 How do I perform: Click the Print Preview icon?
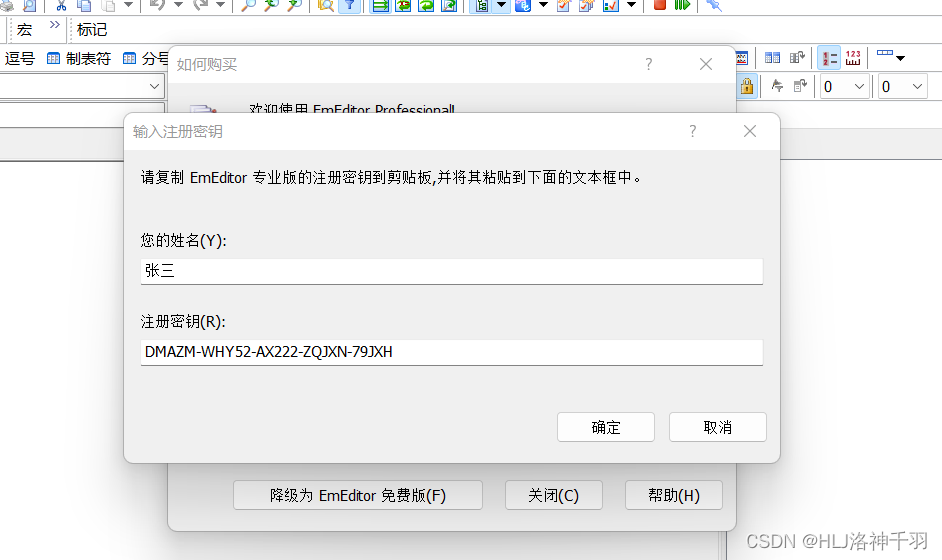[x=29, y=5]
